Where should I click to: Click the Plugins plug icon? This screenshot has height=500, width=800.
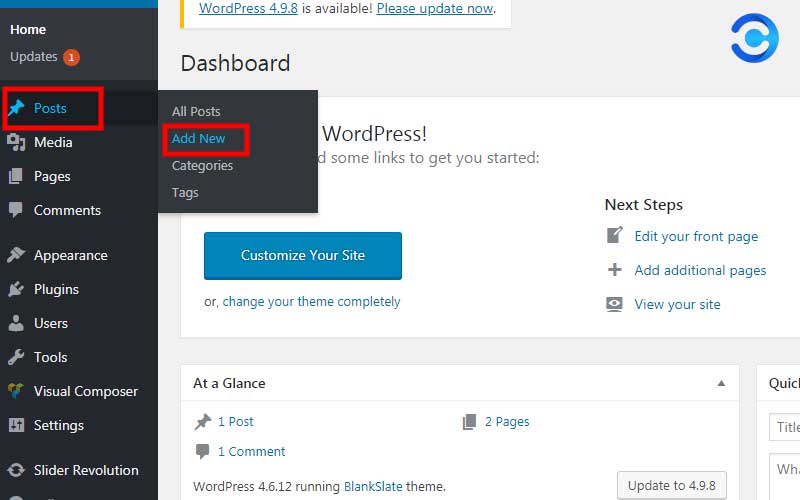(16, 289)
